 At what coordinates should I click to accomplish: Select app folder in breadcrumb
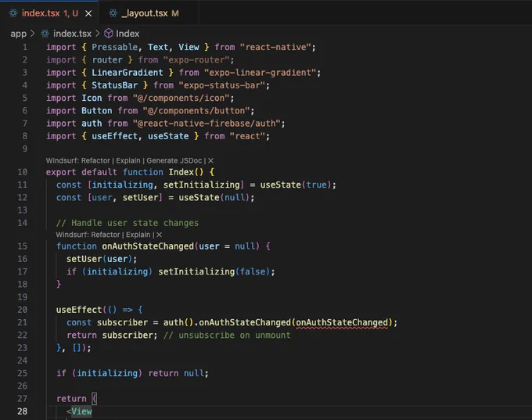[18, 34]
